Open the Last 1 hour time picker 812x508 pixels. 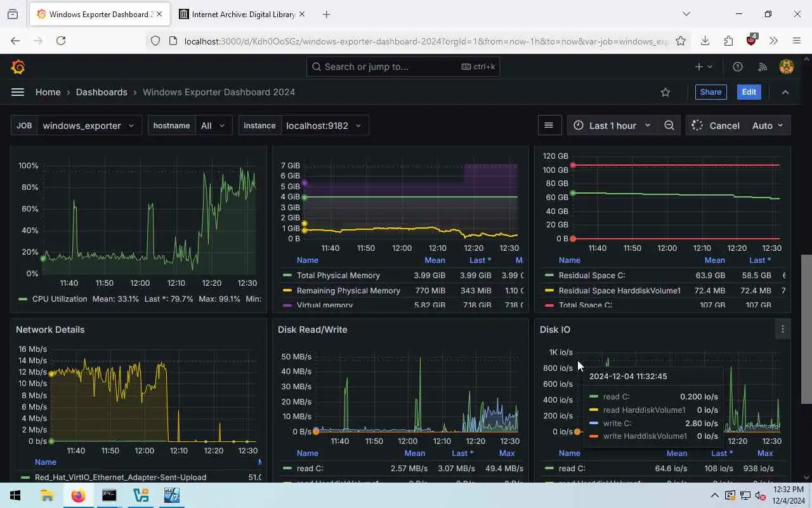(x=612, y=126)
